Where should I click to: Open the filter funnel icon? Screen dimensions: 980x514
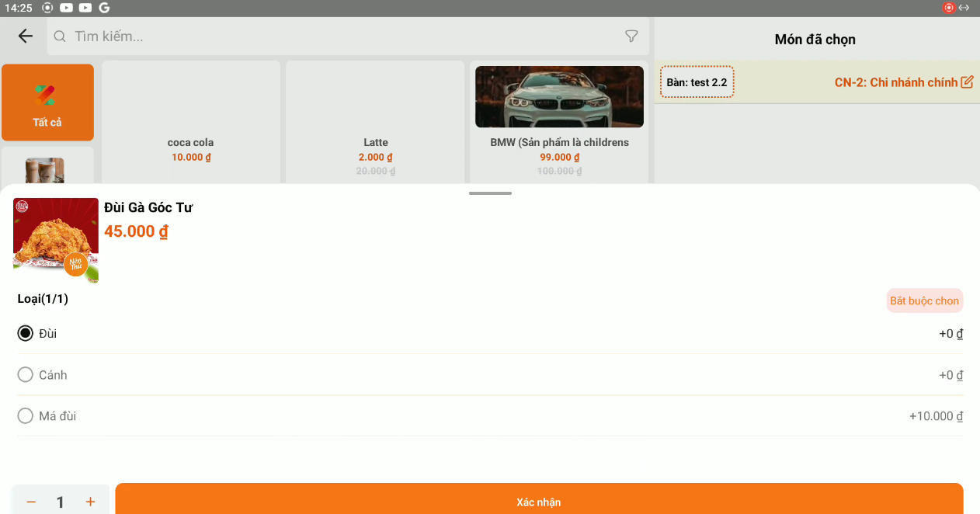click(x=631, y=36)
